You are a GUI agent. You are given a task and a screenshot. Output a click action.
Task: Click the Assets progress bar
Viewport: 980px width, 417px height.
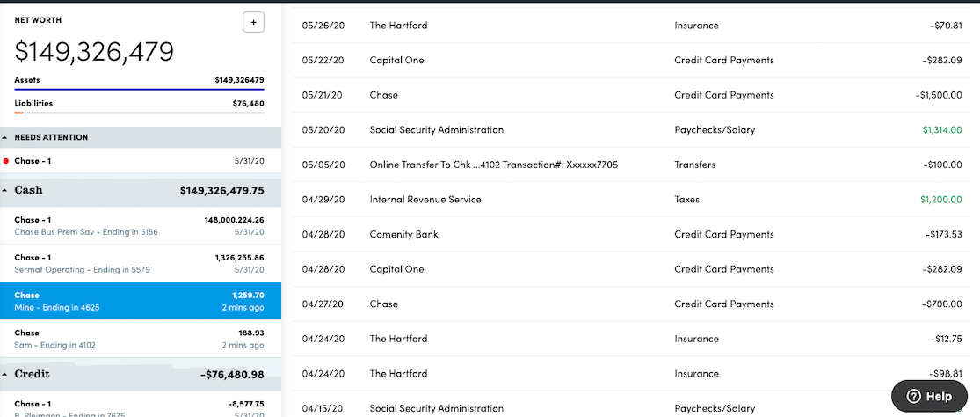139,89
